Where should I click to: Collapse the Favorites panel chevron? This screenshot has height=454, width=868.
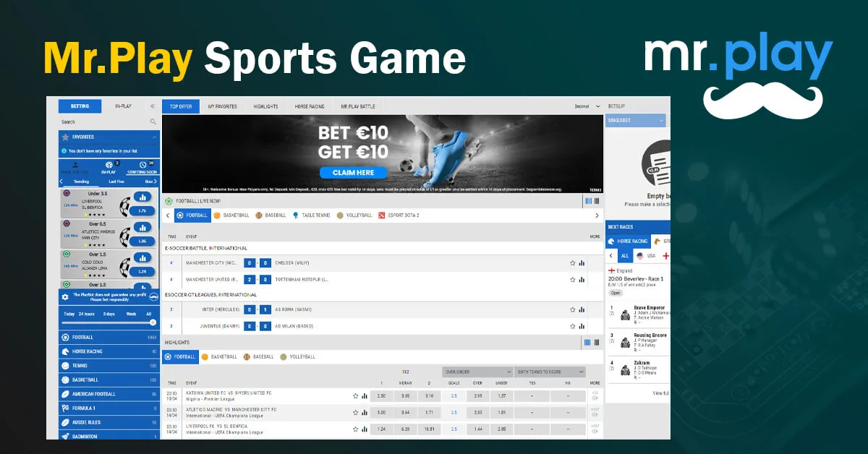pyautogui.click(x=154, y=137)
